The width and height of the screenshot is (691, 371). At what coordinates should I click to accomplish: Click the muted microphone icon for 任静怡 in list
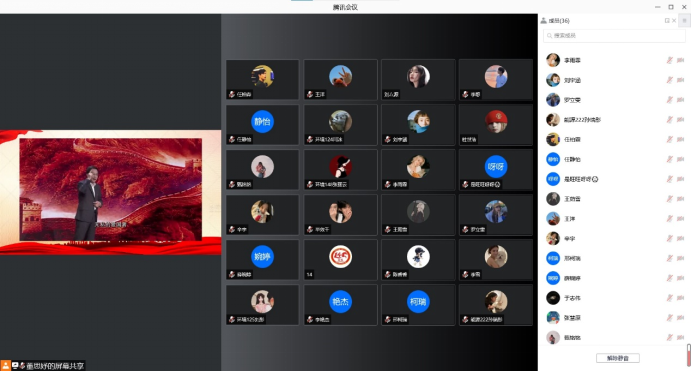click(x=669, y=159)
